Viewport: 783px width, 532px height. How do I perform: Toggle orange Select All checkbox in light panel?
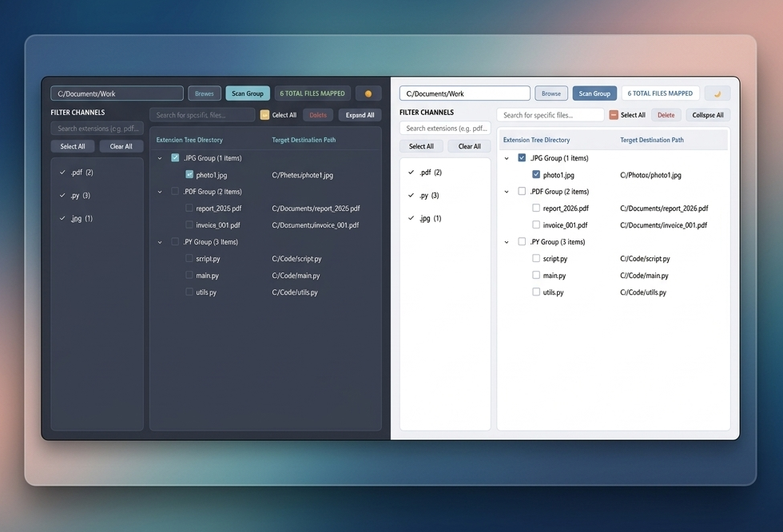pyautogui.click(x=614, y=115)
